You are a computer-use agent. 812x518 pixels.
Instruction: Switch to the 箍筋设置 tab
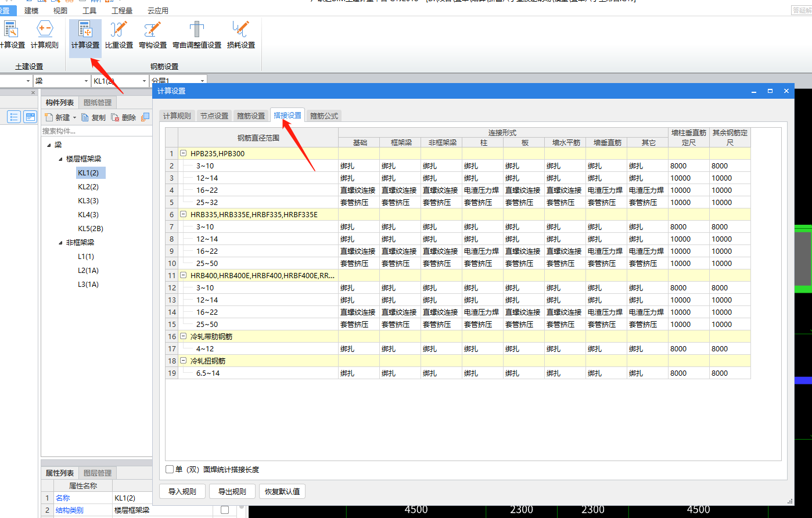(x=251, y=116)
